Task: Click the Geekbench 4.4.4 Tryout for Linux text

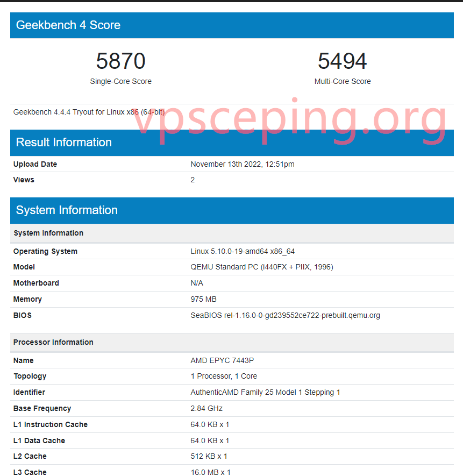Action: 89,112
